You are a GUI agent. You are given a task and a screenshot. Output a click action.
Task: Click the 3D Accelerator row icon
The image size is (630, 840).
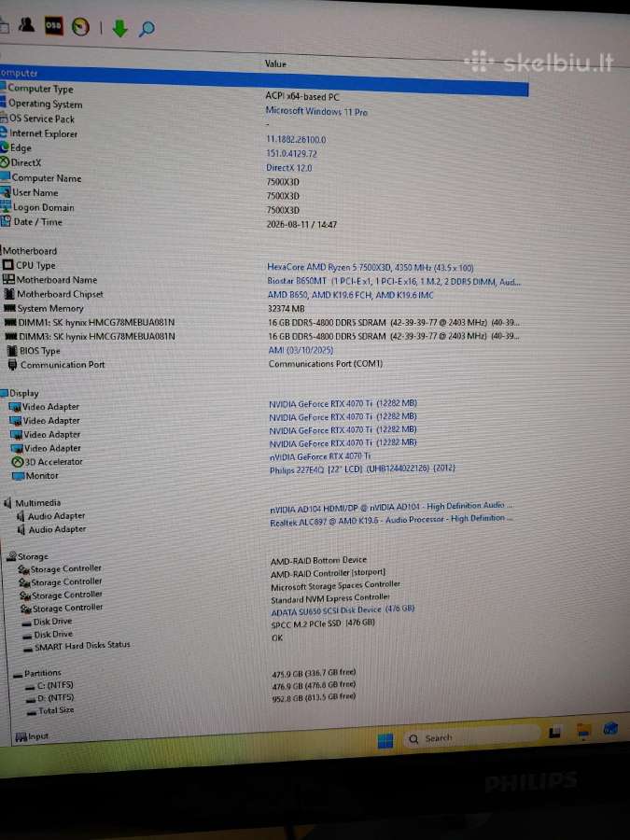(17, 461)
